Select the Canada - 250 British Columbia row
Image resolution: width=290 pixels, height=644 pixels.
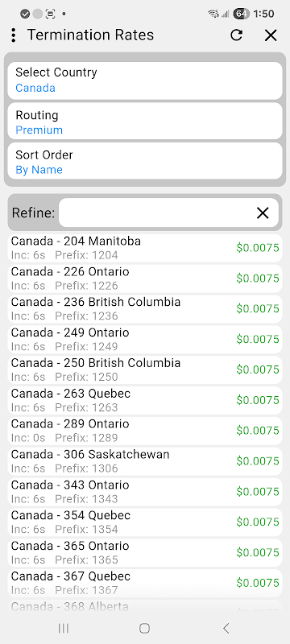[145, 369]
